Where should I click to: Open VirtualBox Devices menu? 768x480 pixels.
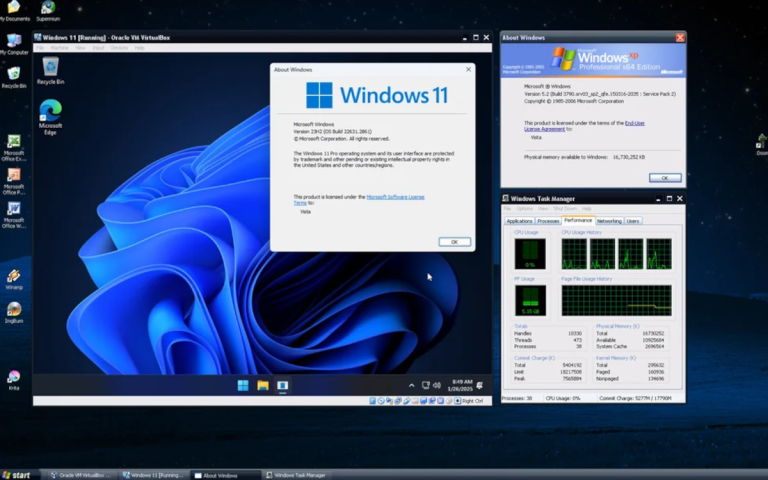(119, 48)
